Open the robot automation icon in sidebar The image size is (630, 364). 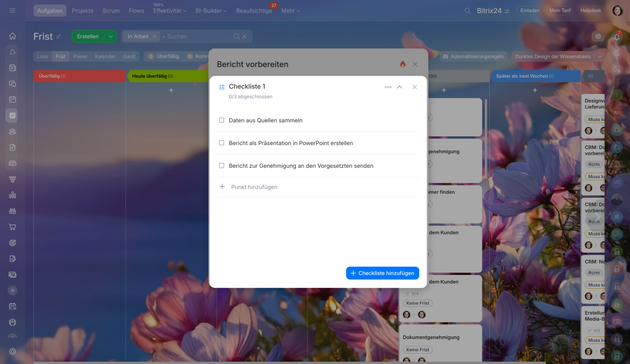[12, 211]
